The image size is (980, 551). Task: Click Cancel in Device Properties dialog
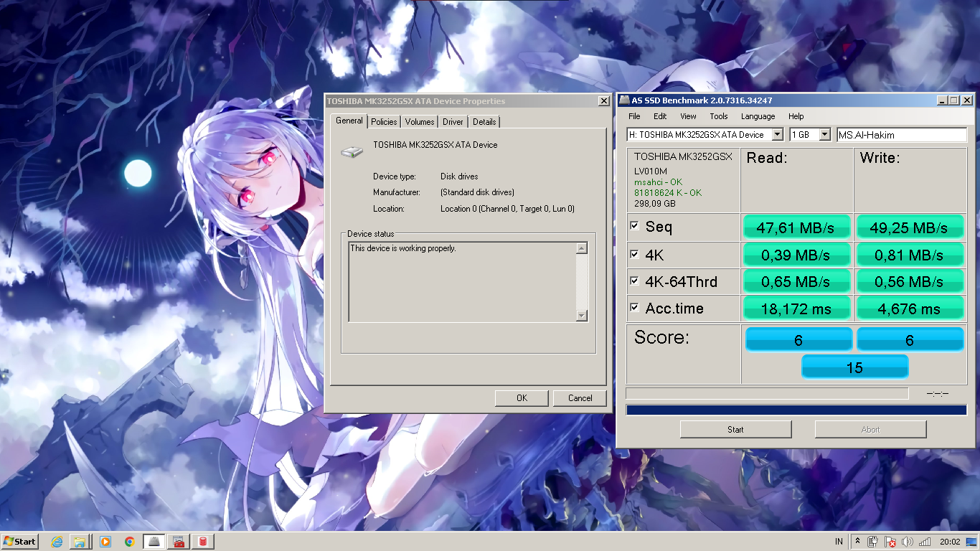pos(580,398)
